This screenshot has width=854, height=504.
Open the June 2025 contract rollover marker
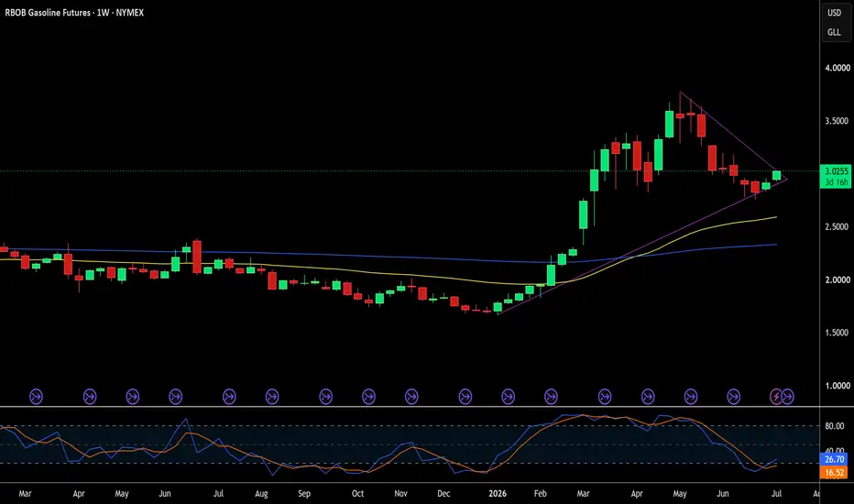point(175,397)
